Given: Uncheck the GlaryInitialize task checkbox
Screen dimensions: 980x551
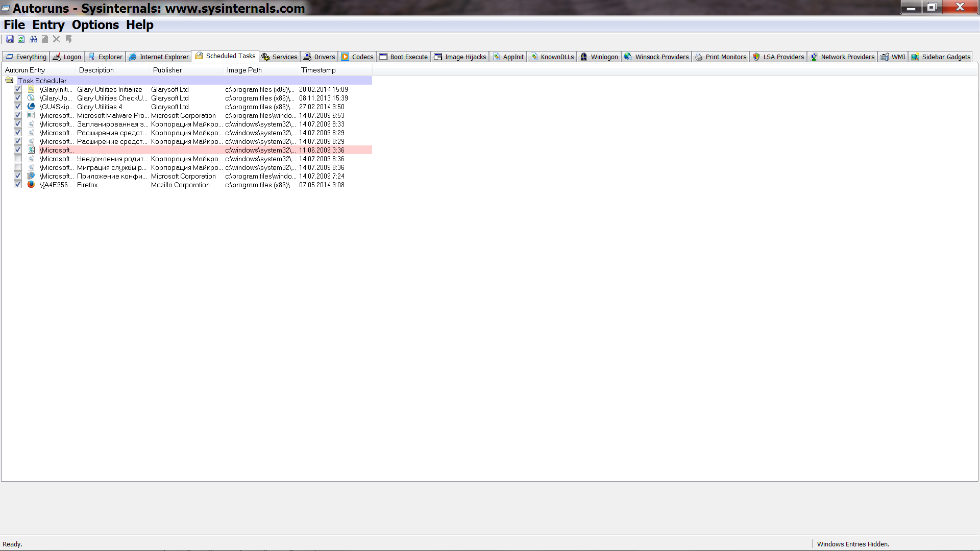Looking at the screenshot, I should (x=18, y=89).
